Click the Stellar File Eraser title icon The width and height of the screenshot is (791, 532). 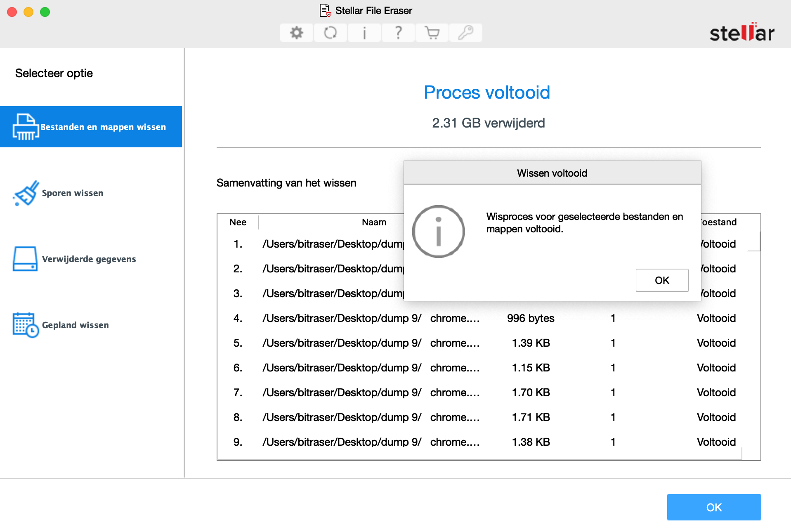point(325,10)
